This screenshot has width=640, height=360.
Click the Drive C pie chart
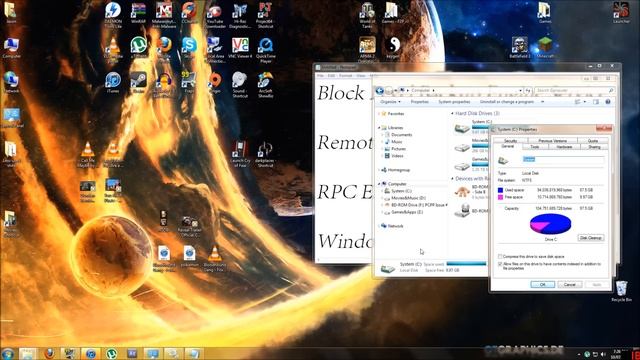(x=550, y=224)
